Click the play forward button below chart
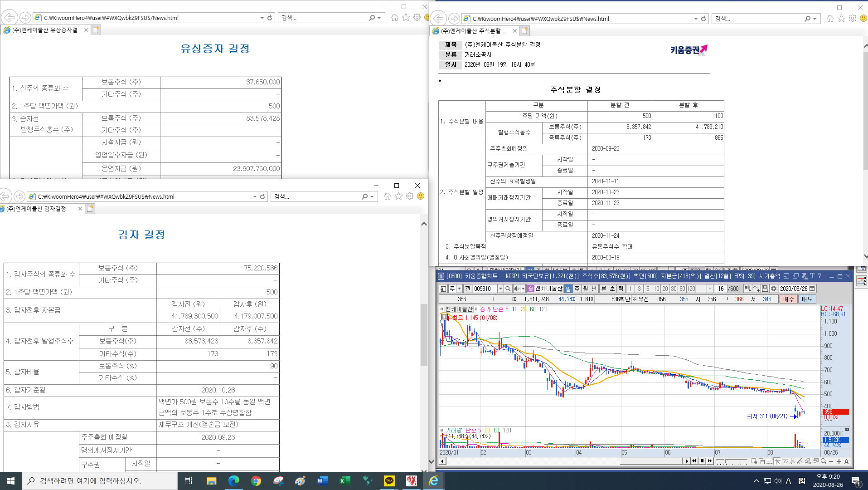The width and height of the screenshot is (868, 490). coord(687,461)
